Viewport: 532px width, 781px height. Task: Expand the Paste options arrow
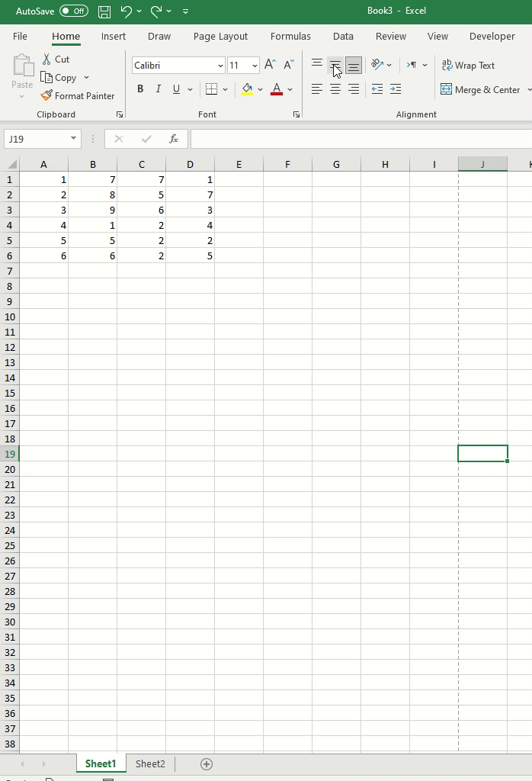[21, 96]
